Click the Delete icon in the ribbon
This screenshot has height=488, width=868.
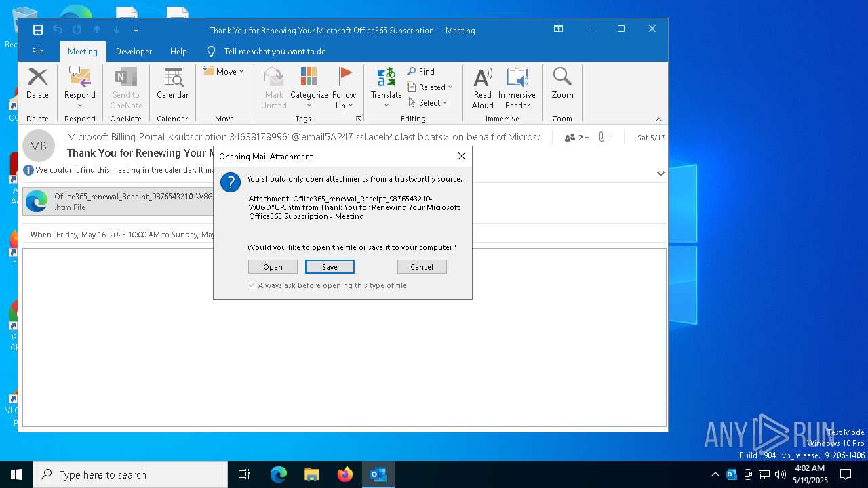(37, 83)
